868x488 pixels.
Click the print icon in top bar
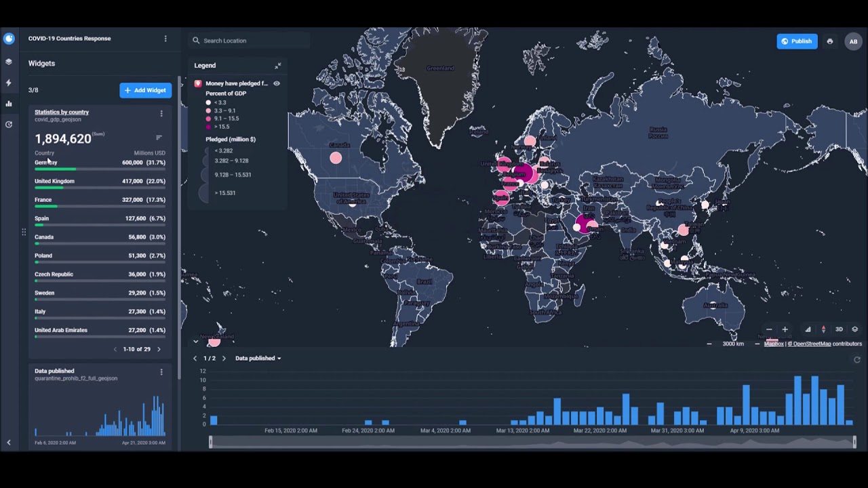click(x=829, y=41)
